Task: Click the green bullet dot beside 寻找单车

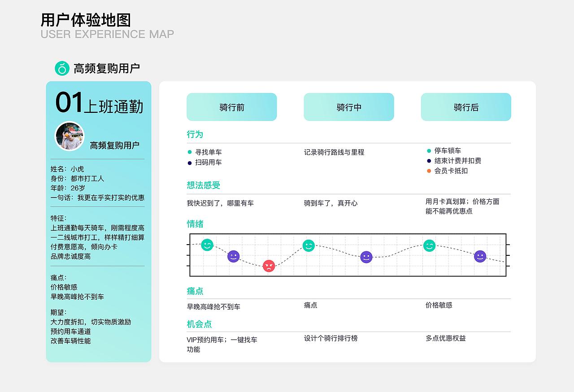Action: point(189,152)
